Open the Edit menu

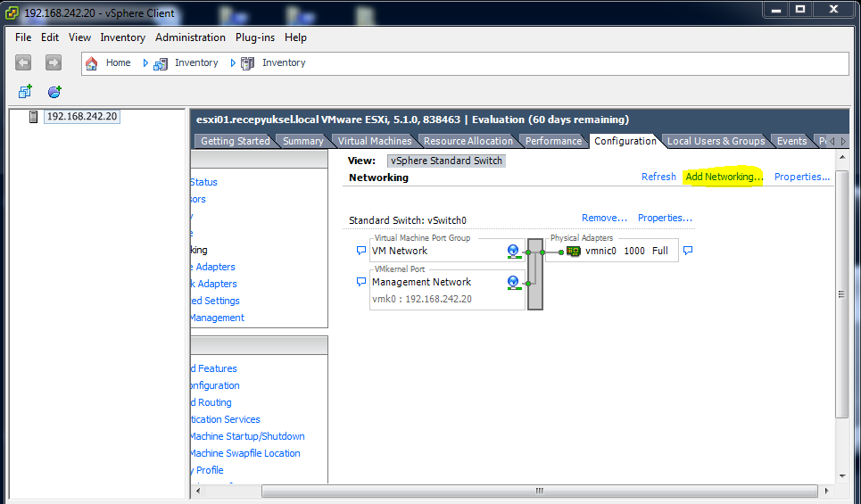click(49, 37)
